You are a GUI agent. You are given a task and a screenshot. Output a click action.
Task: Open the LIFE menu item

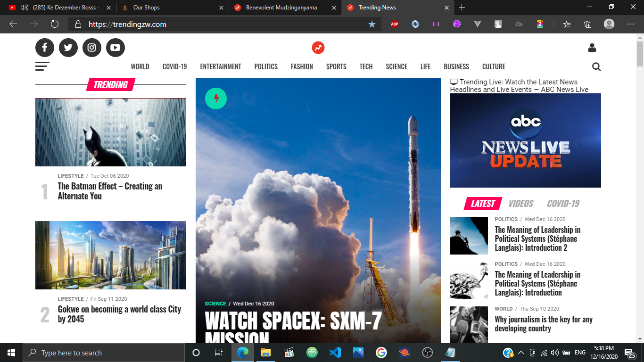(426, 66)
